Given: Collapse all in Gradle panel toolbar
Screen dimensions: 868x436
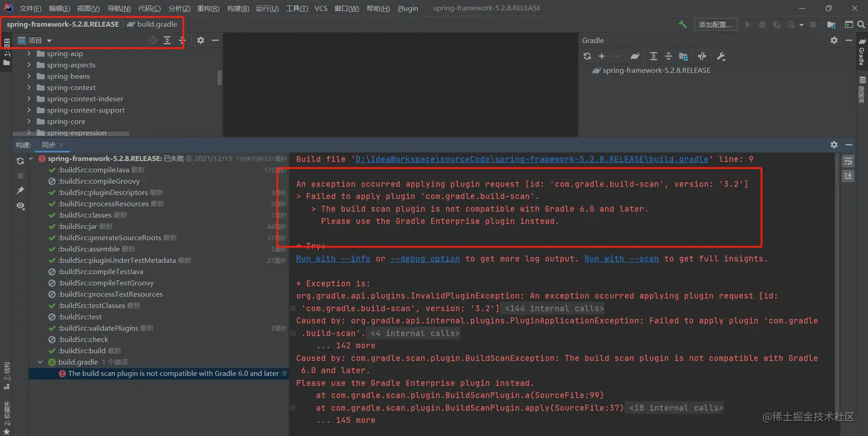Looking at the screenshot, I should [668, 56].
